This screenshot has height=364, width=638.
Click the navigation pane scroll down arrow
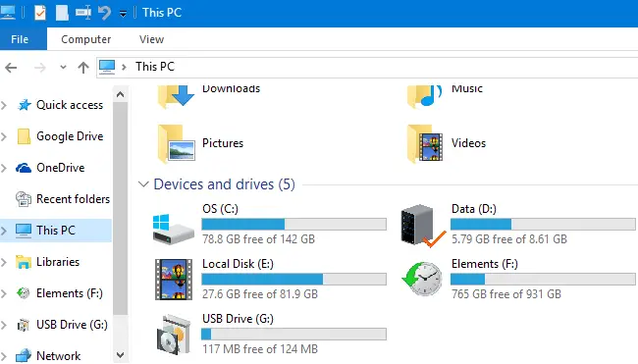(120, 355)
